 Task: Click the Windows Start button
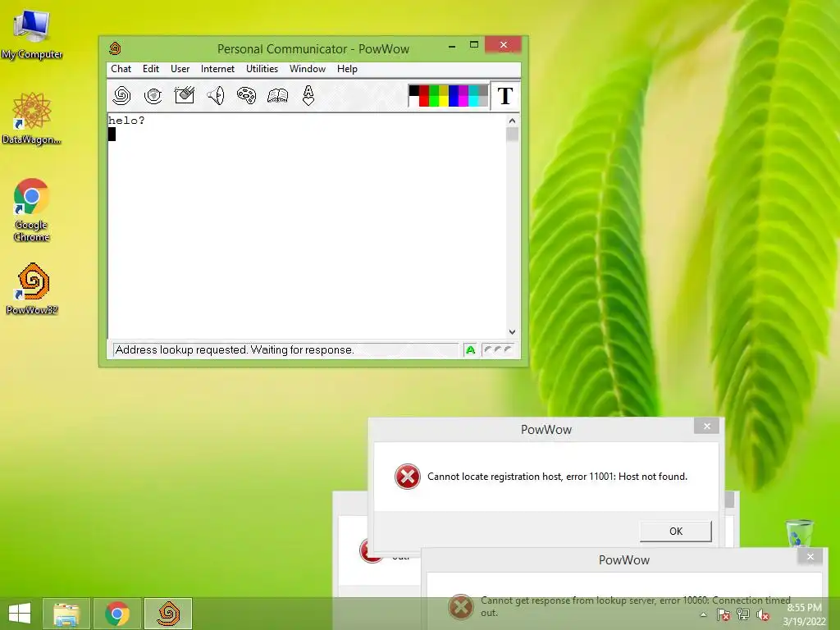click(20, 614)
